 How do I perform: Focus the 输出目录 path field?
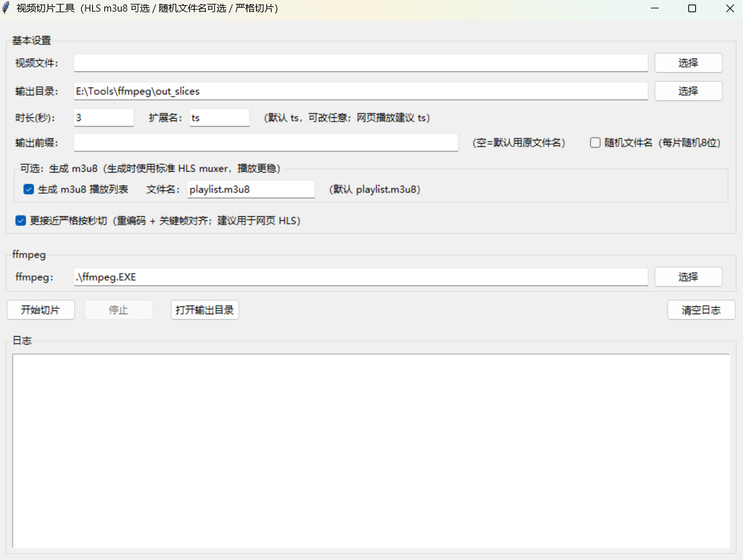[x=361, y=91]
